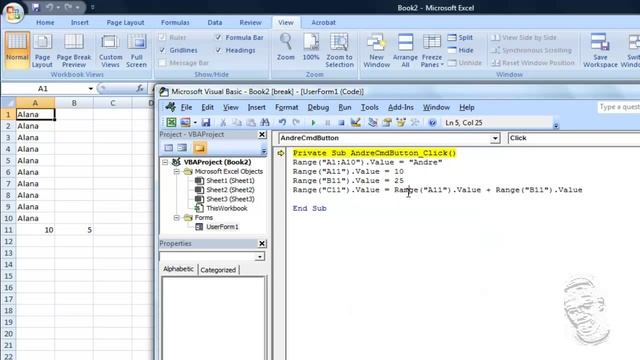The width and height of the screenshot is (640, 360).
Task: Click the Hide window button
Action: (460, 50)
